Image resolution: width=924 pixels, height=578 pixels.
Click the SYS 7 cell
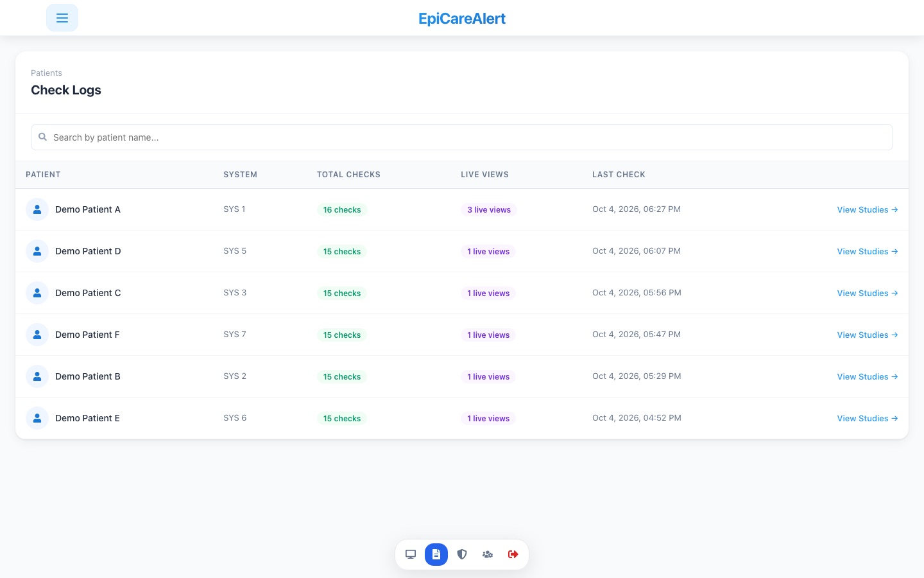[x=235, y=335]
